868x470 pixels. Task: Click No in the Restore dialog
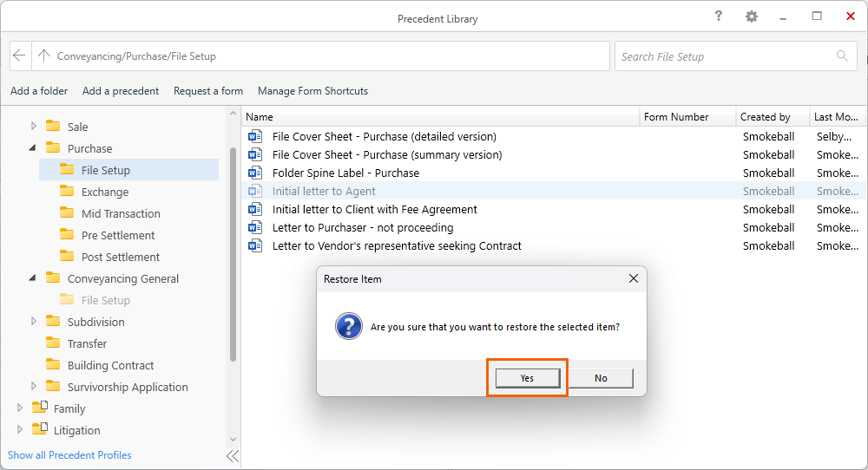pos(601,378)
